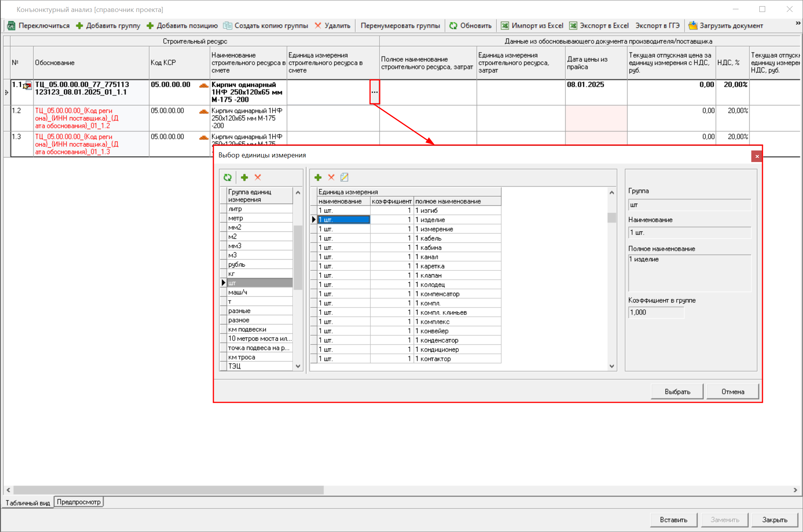Click Создать копию группы icon
The width and height of the screenshot is (803, 532).
[x=228, y=26]
